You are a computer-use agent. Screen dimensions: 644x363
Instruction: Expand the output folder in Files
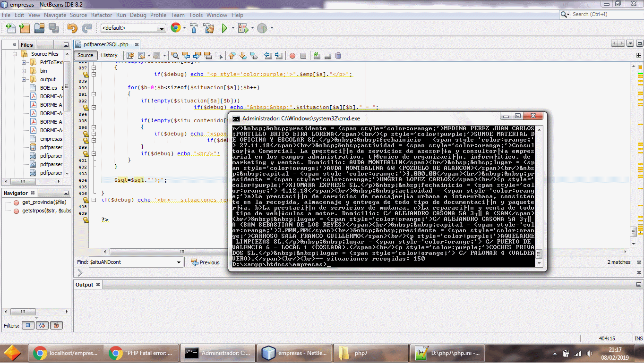coord(24,79)
